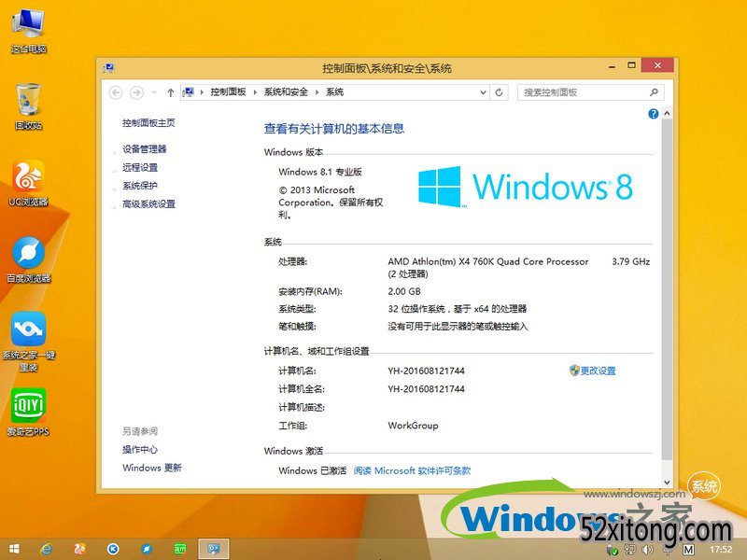Screen dimensions: 747x560
Task: Click the scrollbar up arrow
Action: 667,113
